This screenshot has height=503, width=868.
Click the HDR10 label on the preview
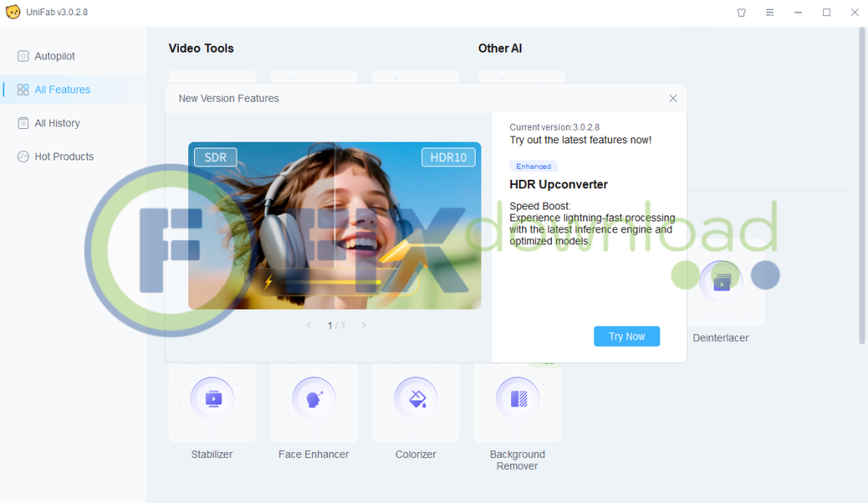point(448,158)
